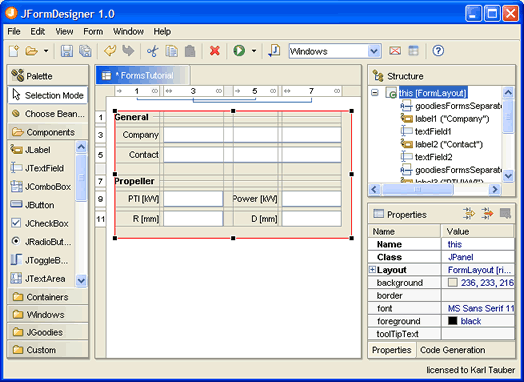Expand the Containers palette category
This screenshot has width=524, height=382.
point(48,297)
